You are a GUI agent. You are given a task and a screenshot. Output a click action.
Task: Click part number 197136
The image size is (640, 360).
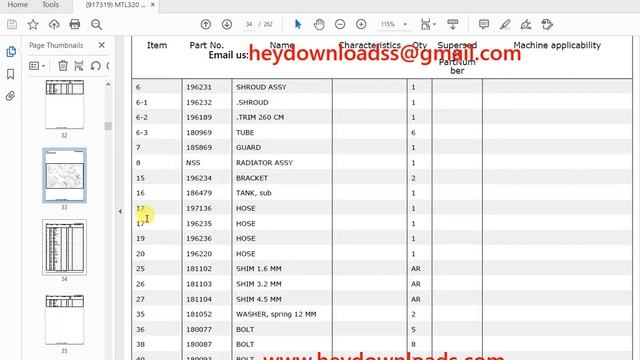click(199, 208)
